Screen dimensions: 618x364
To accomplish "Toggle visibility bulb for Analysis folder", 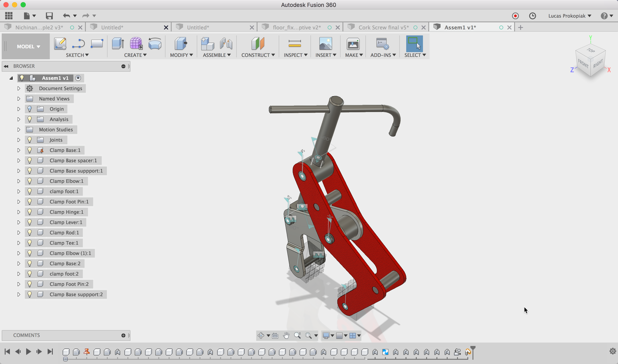I will (x=30, y=119).
